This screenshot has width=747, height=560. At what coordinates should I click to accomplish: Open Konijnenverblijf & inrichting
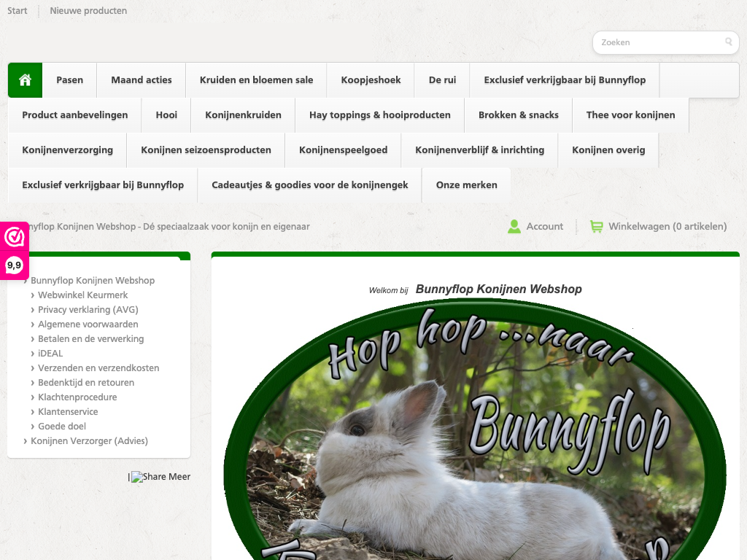(479, 150)
